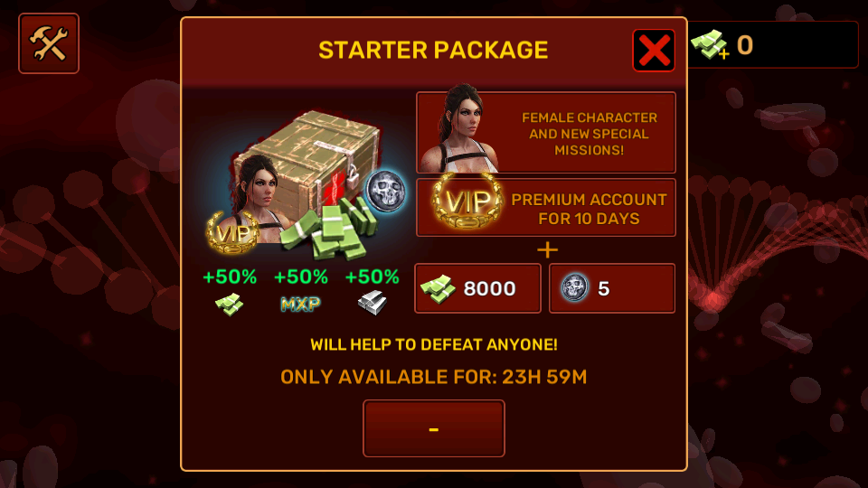The image size is (868, 488).
Task: Select the Premium Account for 10 Days banner
Action: (546, 208)
